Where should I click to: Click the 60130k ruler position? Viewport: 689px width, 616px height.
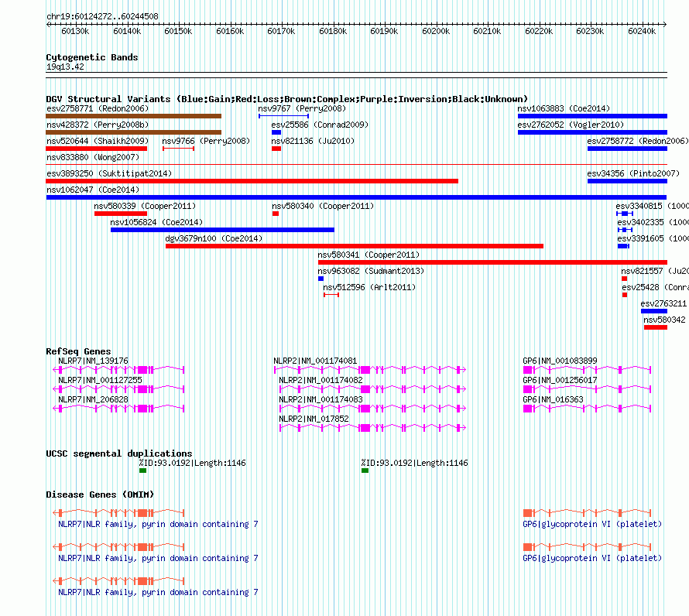click(75, 31)
